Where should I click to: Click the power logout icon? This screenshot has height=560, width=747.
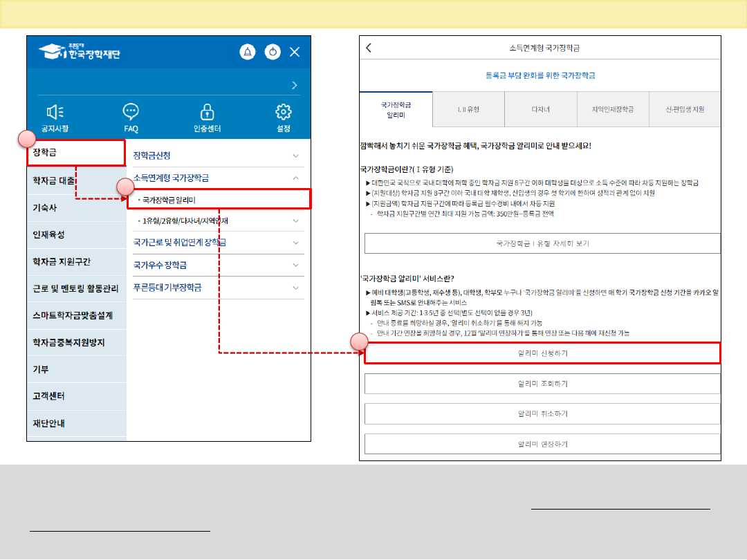pyautogui.click(x=273, y=52)
